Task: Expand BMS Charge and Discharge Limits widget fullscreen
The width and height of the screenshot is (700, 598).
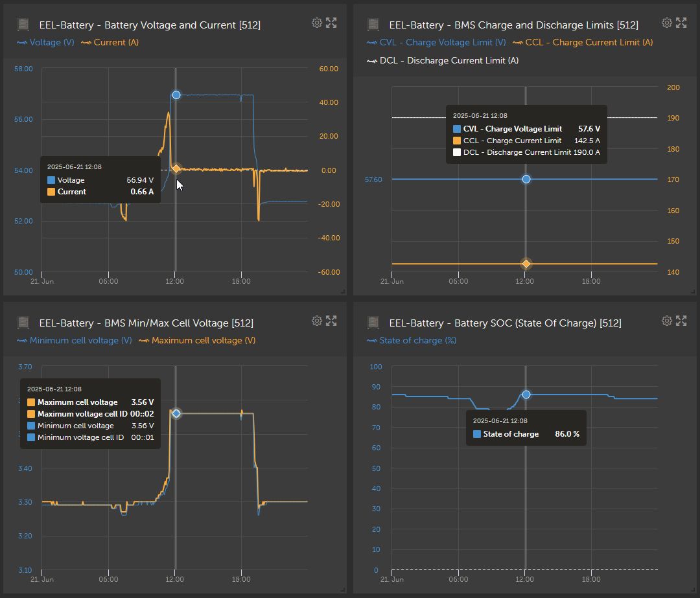Action: 681,23
